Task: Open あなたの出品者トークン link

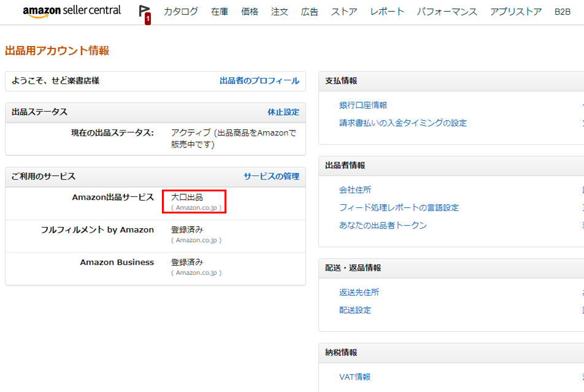Action: [383, 225]
